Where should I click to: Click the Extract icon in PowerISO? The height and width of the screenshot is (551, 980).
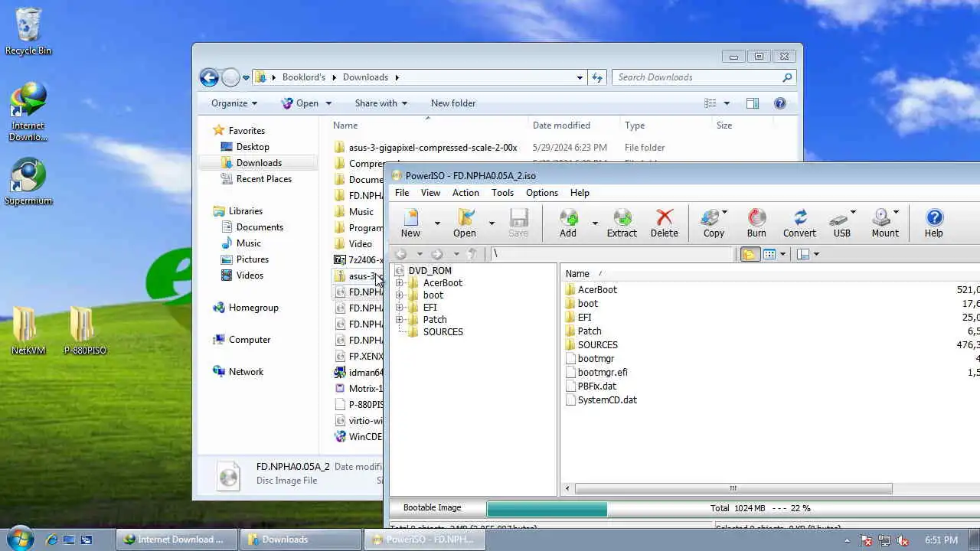[x=622, y=217]
